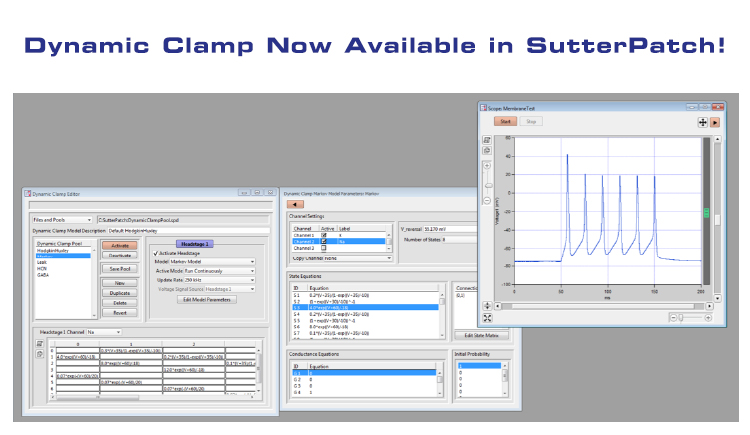750x435 pixels.
Task: Click the Save Pool button
Action: pyautogui.click(x=120, y=269)
